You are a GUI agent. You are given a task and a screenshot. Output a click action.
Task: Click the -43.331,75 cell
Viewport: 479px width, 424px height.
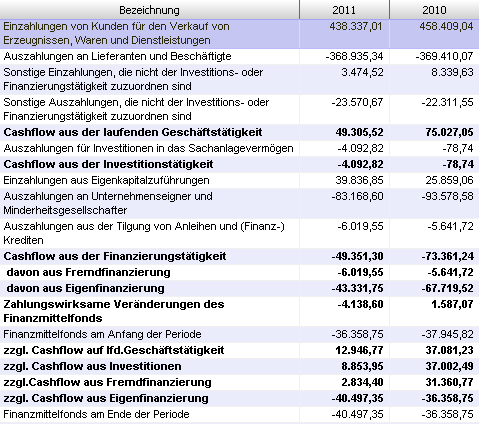pyautogui.click(x=345, y=288)
